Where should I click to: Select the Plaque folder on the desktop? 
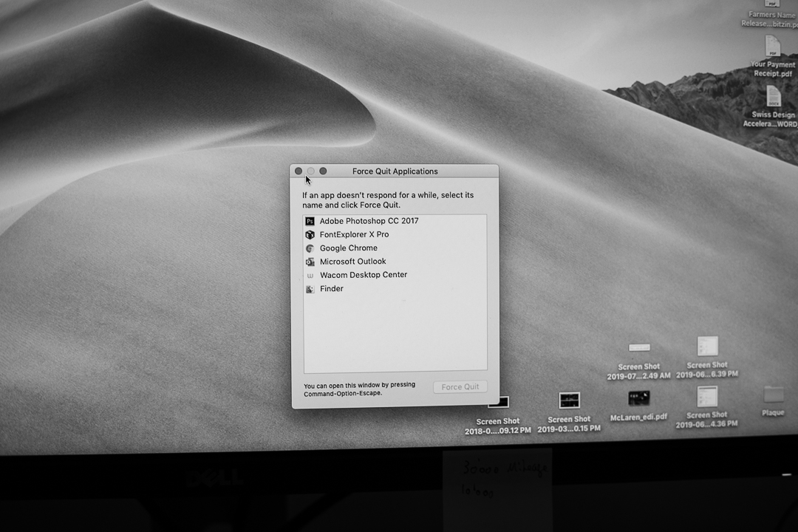773,401
